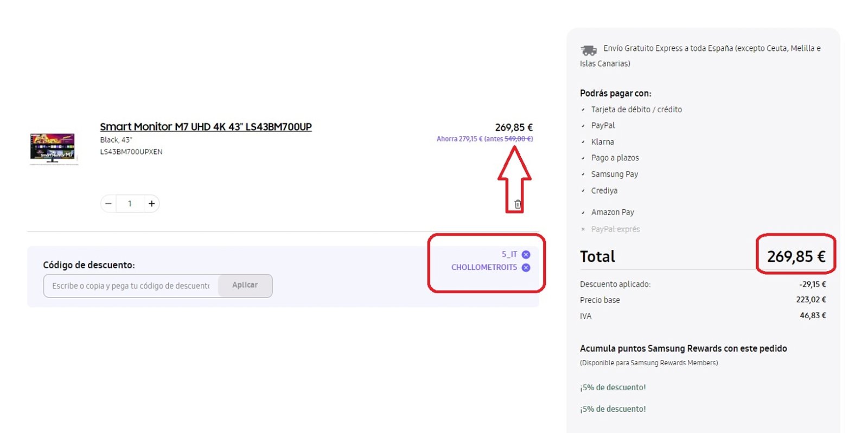This screenshot has height=433, width=868.
Task: Click the Klarna payment method text
Action: [602, 142]
